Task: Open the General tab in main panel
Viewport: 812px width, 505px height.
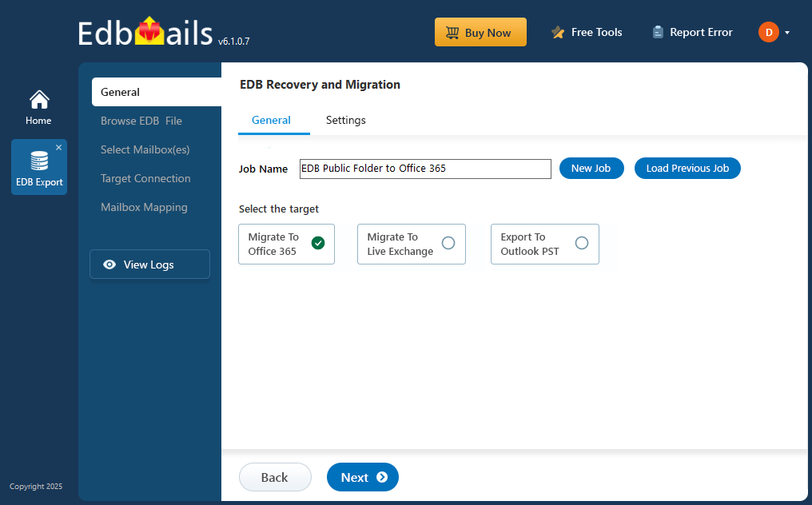Action: (x=271, y=120)
